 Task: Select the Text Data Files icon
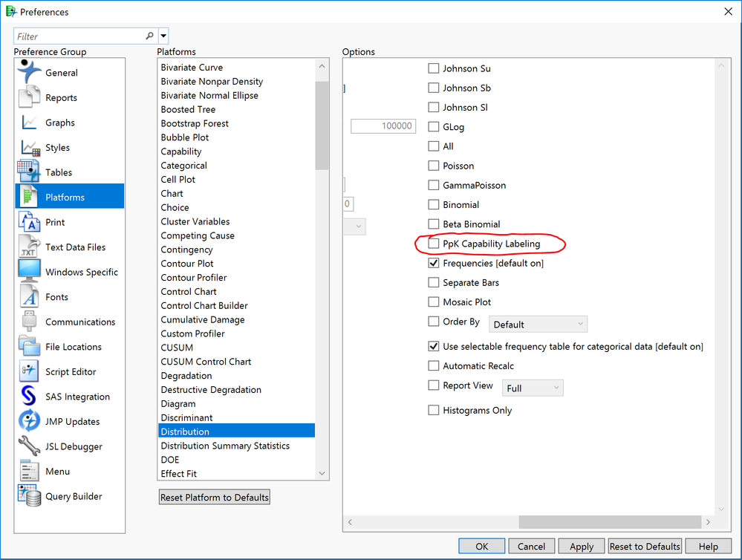(29, 246)
